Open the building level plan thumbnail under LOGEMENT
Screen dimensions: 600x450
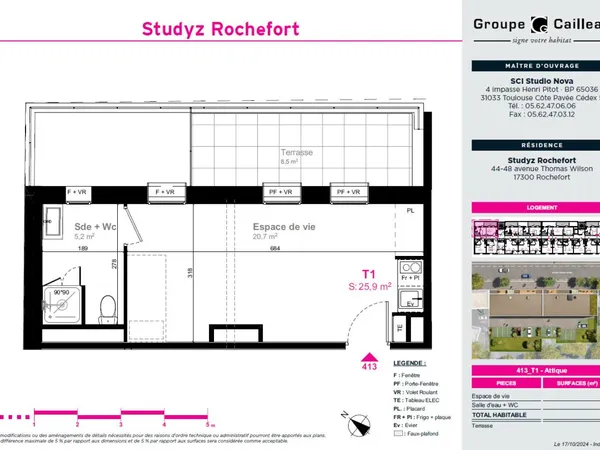point(536,237)
